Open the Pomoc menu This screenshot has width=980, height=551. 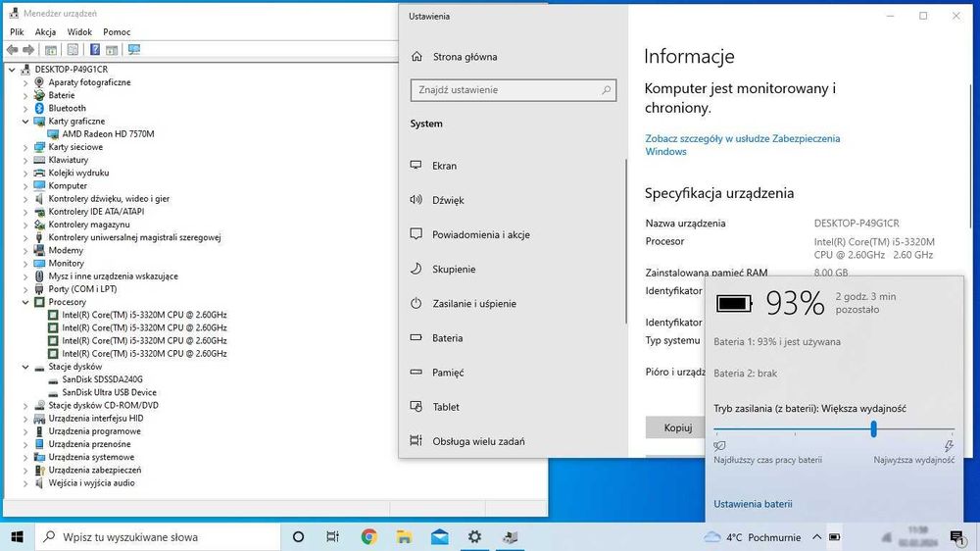(117, 32)
